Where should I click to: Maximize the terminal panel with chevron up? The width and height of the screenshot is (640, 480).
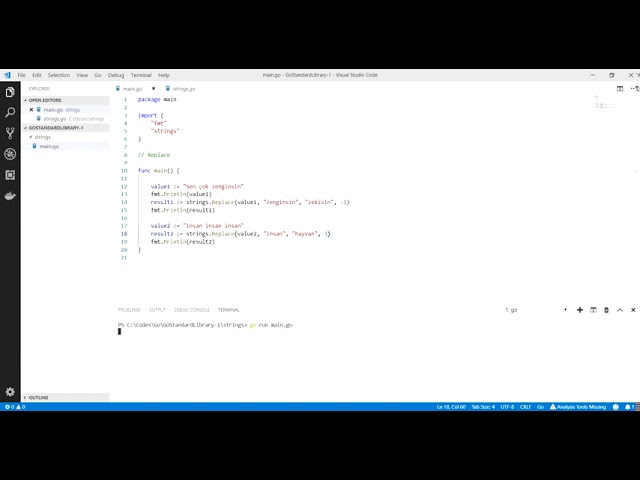pyautogui.click(x=620, y=310)
